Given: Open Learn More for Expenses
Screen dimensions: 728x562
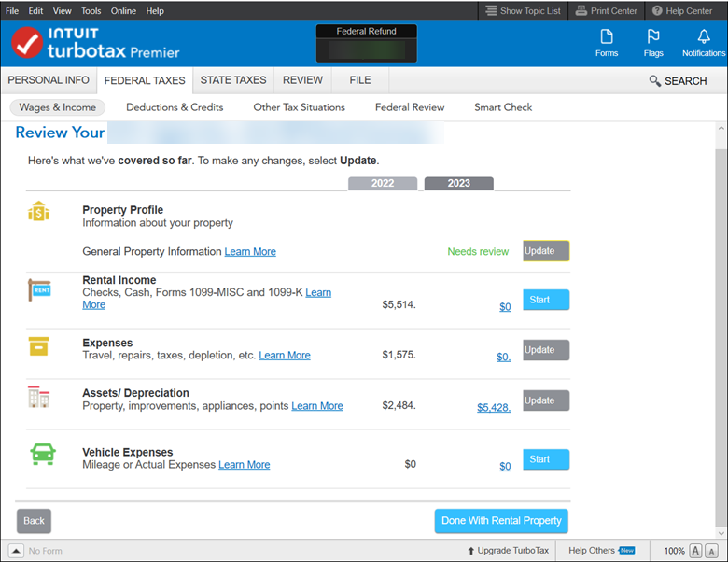Looking at the screenshot, I should tap(285, 356).
